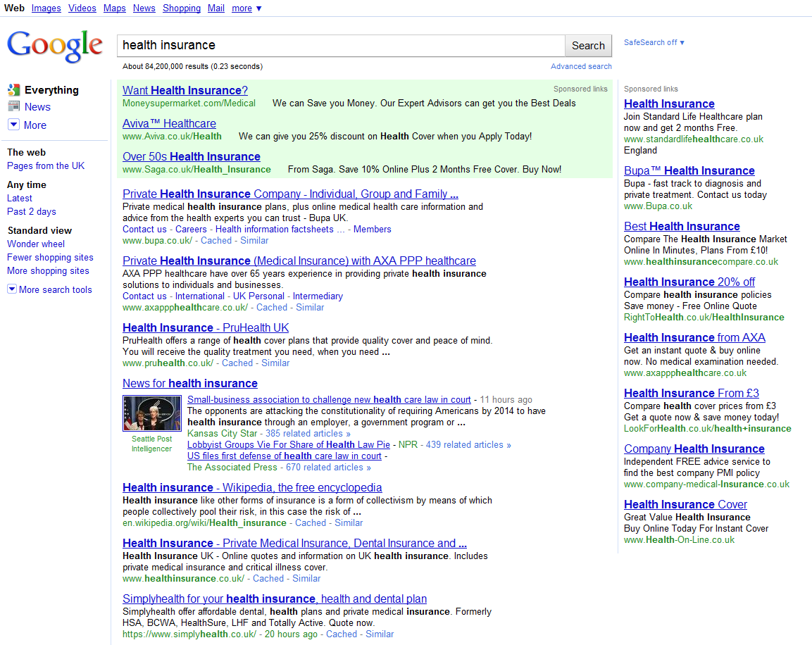Switch to the Videos tab
812x645 pixels.
[82, 8]
